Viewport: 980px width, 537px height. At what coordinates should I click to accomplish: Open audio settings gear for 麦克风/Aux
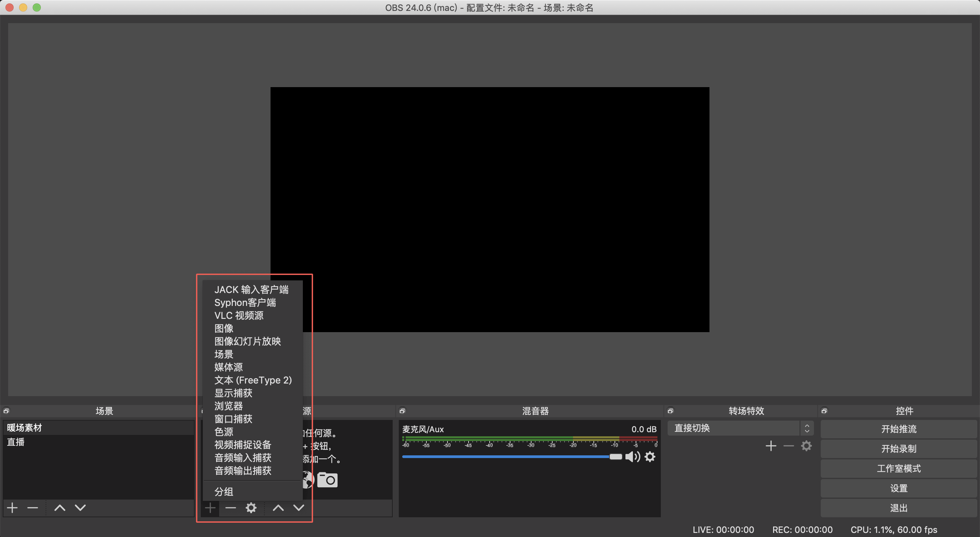[x=650, y=457]
